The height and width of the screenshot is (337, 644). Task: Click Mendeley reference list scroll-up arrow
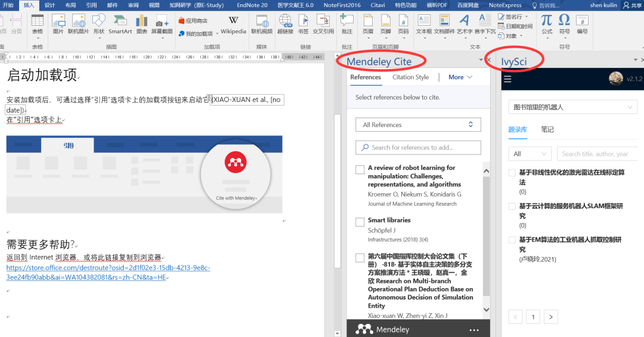(487, 171)
